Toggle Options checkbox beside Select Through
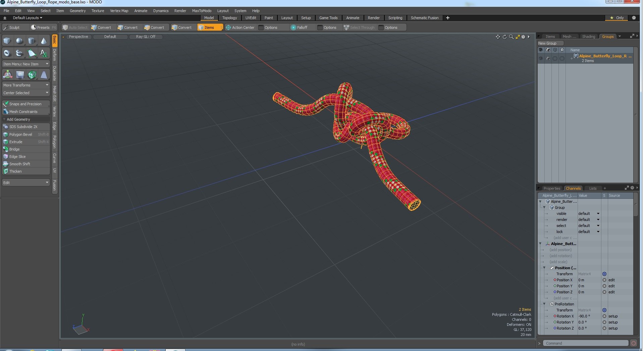This screenshot has width=644, height=351. pos(381,27)
